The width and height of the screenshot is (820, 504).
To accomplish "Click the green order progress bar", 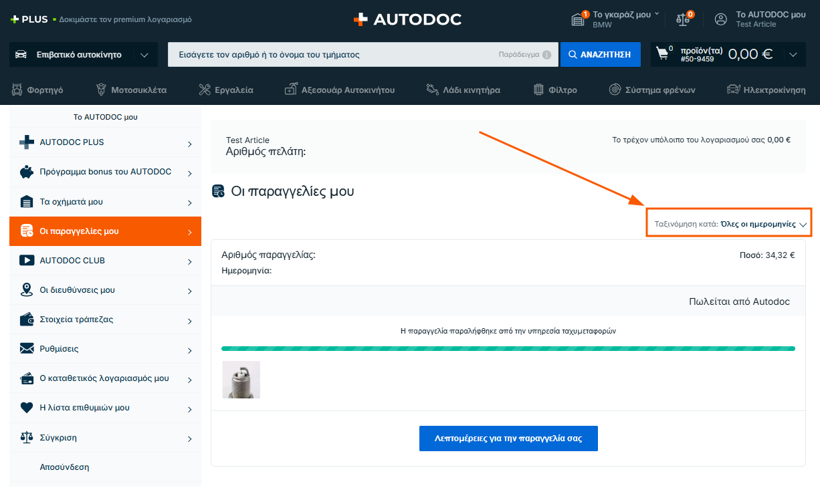I will point(508,348).
